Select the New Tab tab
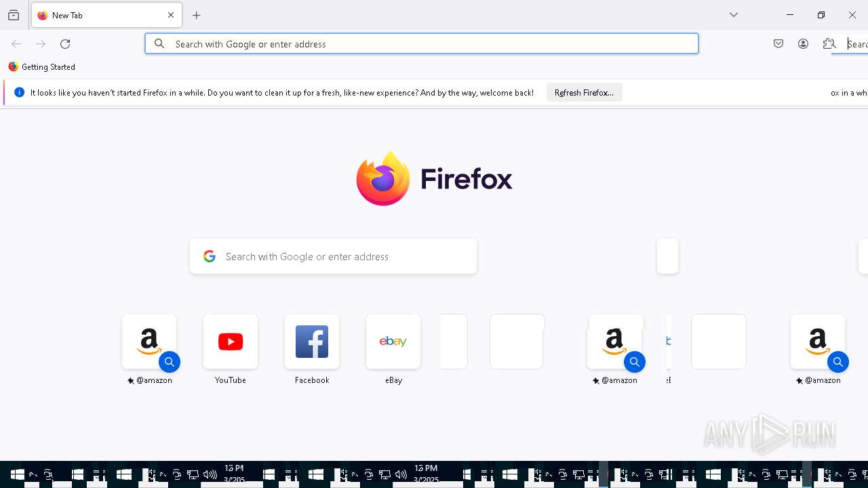Image resolution: width=868 pixels, height=488 pixels. point(106,15)
